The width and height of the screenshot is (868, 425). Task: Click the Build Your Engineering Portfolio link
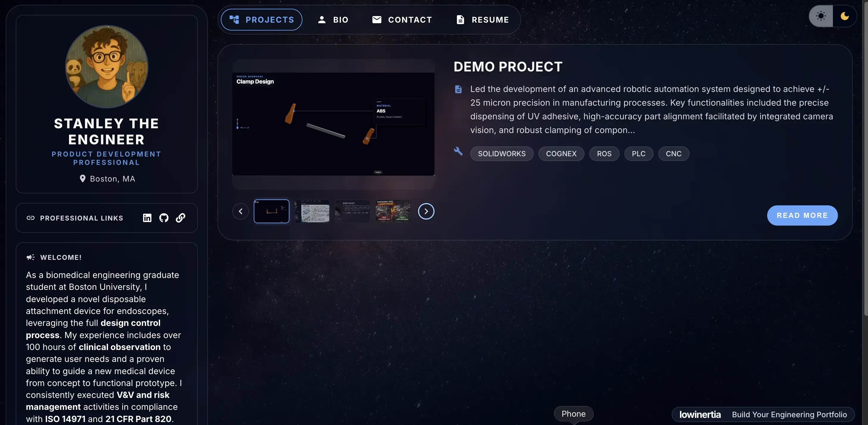coord(790,415)
